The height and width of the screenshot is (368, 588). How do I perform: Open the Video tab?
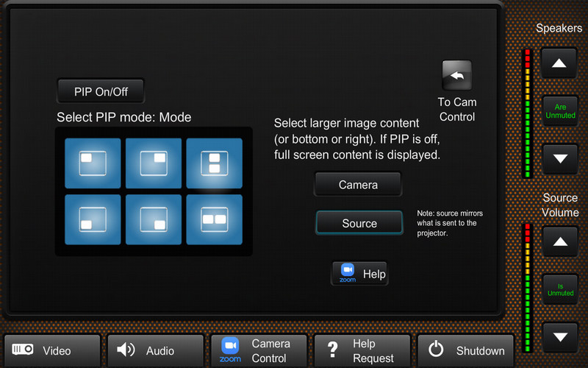tap(52, 351)
